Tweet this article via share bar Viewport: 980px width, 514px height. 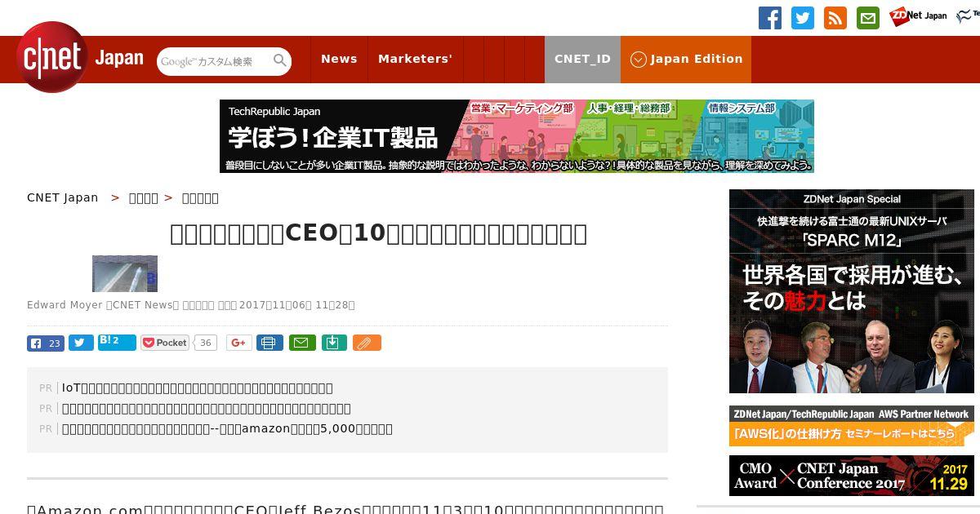(81, 343)
